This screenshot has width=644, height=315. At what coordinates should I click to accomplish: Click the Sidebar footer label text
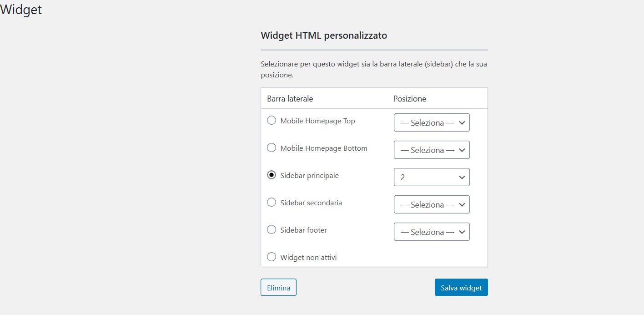[x=303, y=230]
